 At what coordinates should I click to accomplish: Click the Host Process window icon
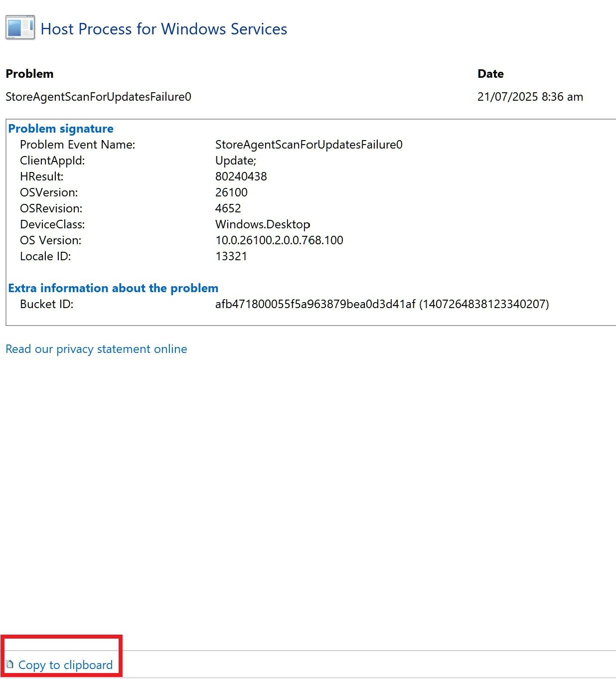click(x=20, y=27)
